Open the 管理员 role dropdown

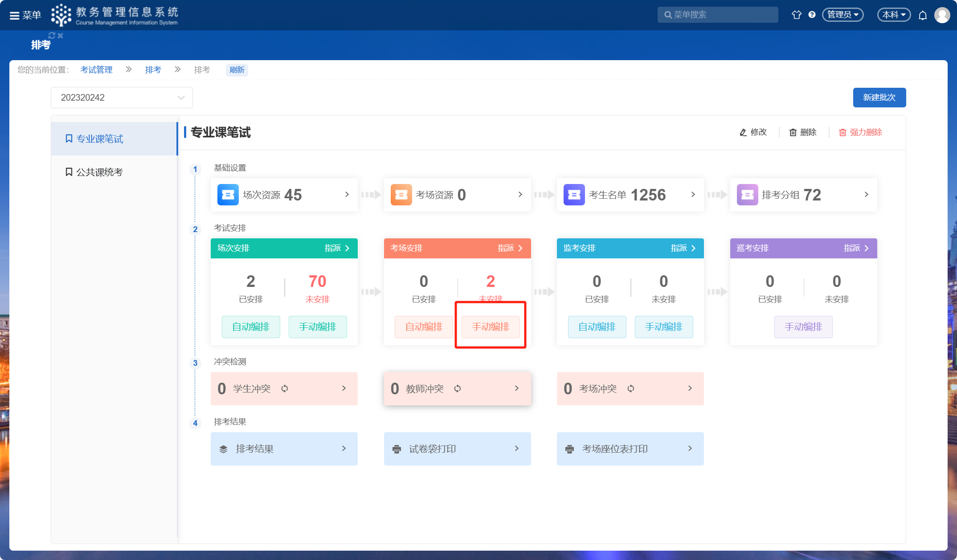842,15
